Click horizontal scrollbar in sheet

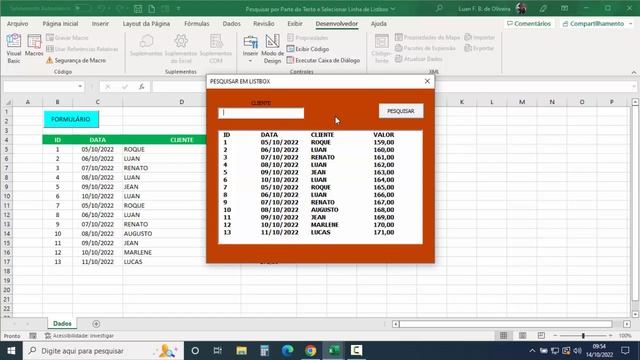coord(505,324)
